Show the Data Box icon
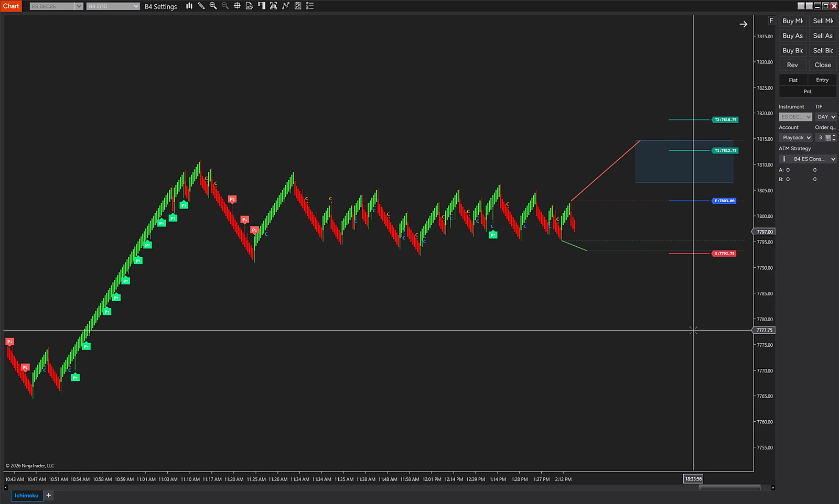Viewport: 839px width, 504px height. pyautogui.click(x=249, y=6)
